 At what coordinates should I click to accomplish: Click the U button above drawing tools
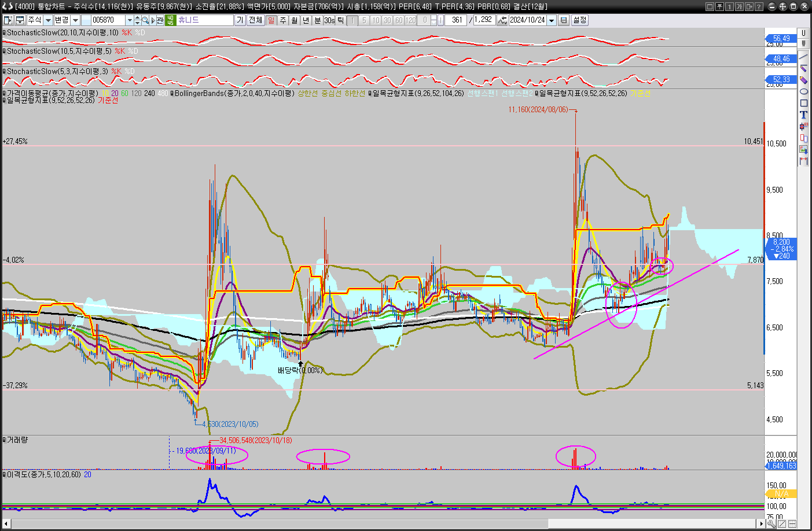click(x=803, y=33)
